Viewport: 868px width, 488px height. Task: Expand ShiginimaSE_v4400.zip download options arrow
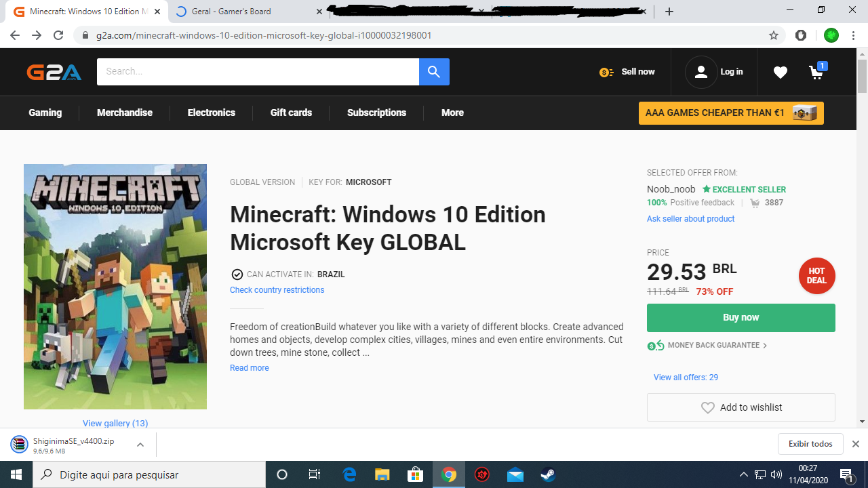point(140,445)
